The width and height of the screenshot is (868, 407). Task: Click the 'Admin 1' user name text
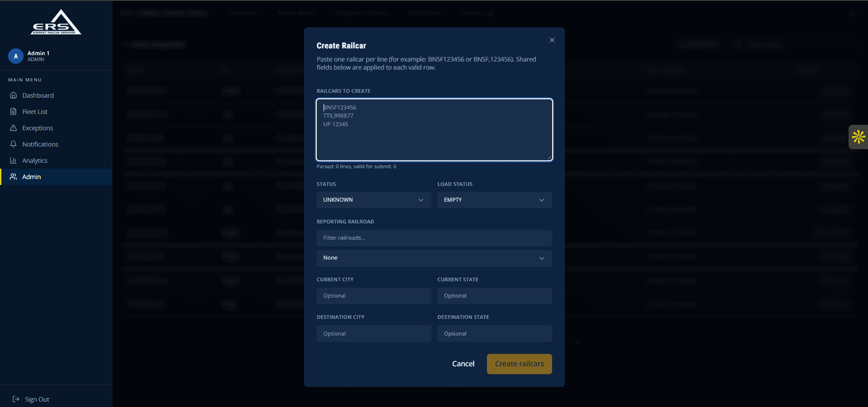coord(38,53)
